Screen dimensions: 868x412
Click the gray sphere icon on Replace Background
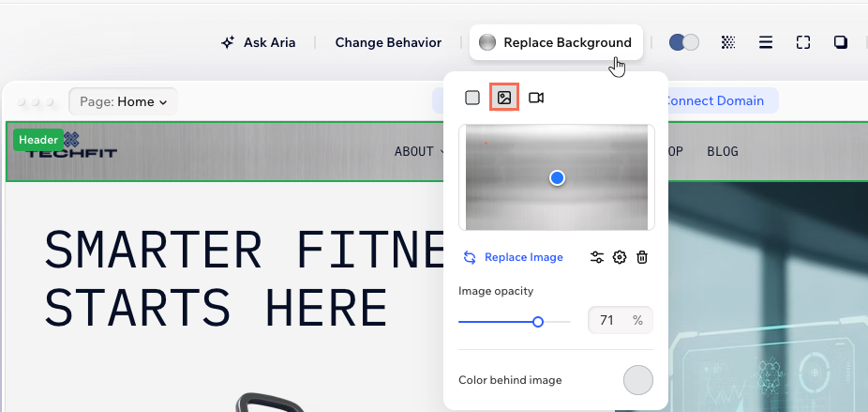[x=487, y=42]
